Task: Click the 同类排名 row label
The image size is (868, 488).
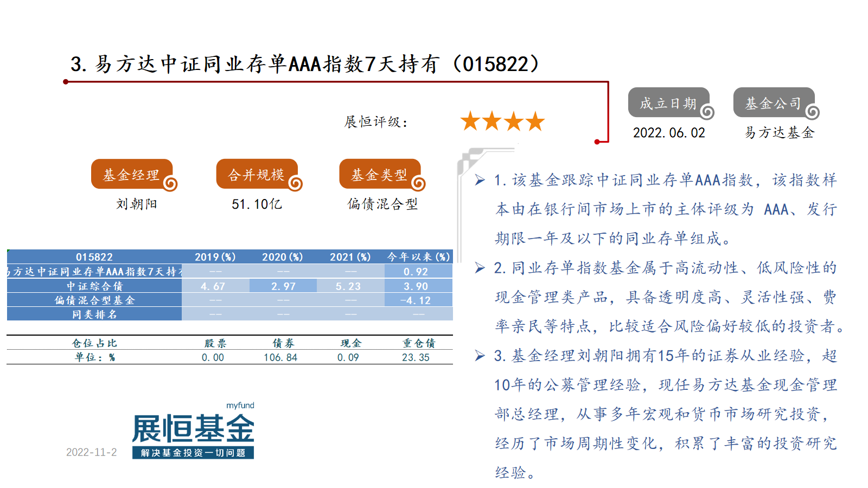Action: pos(94,314)
